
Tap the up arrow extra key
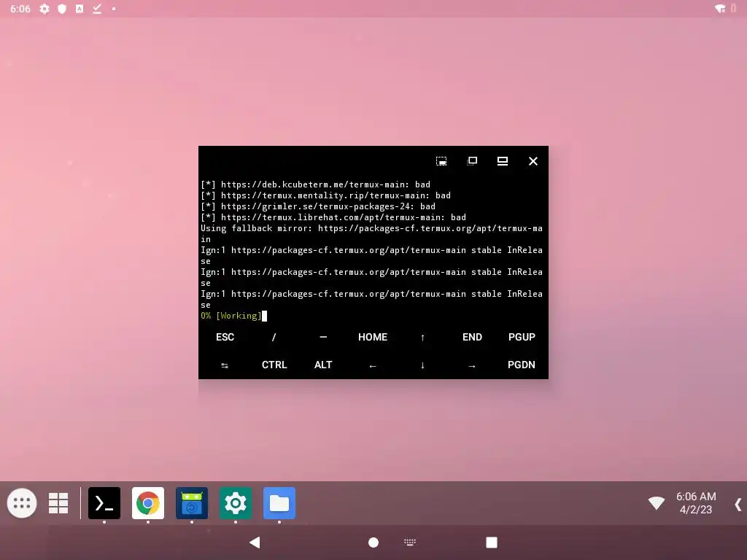pyautogui.click(x=422, y=337)
